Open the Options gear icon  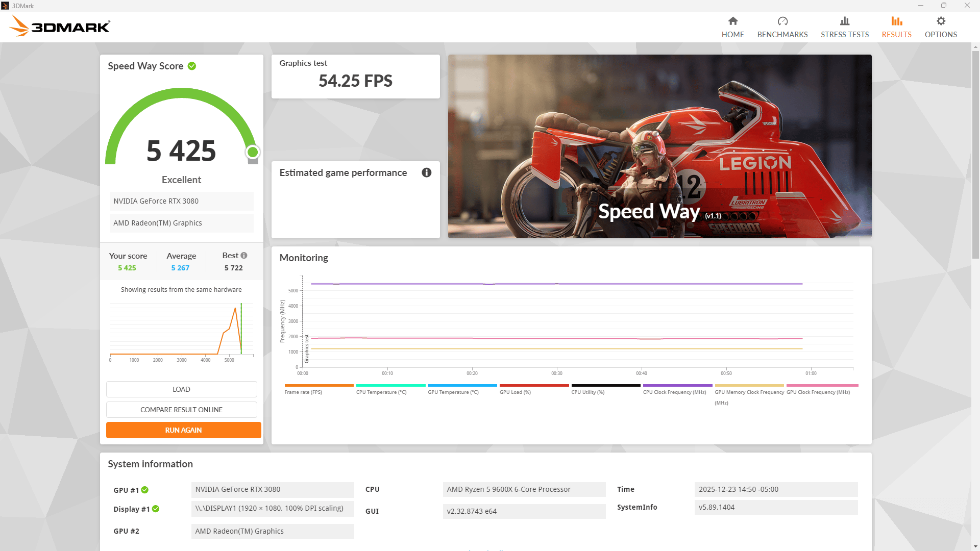click(x=940, y=21)
